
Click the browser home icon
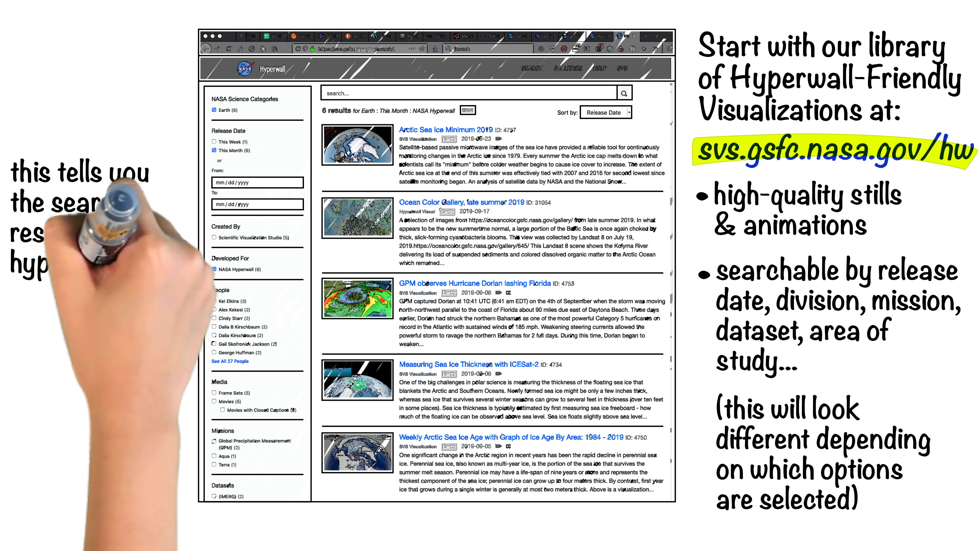[x=240, y=49]
